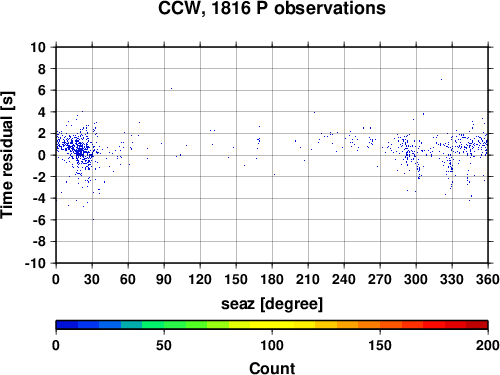Click the 'Time residual [s]' y-axis label
Viewport: 500px width, 375px height.
(x=7, y=155)
